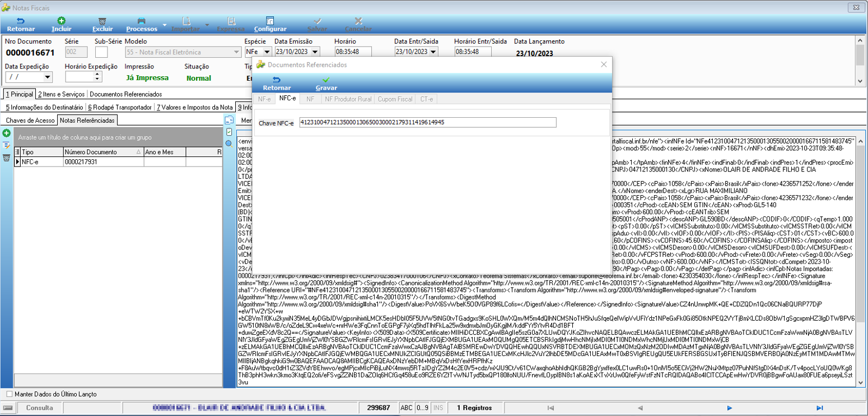Image resolution: width=868 pixels, height=416 pixels.
Task: Click the cell 0000217931 in the grid
Action: coord(103,162)
